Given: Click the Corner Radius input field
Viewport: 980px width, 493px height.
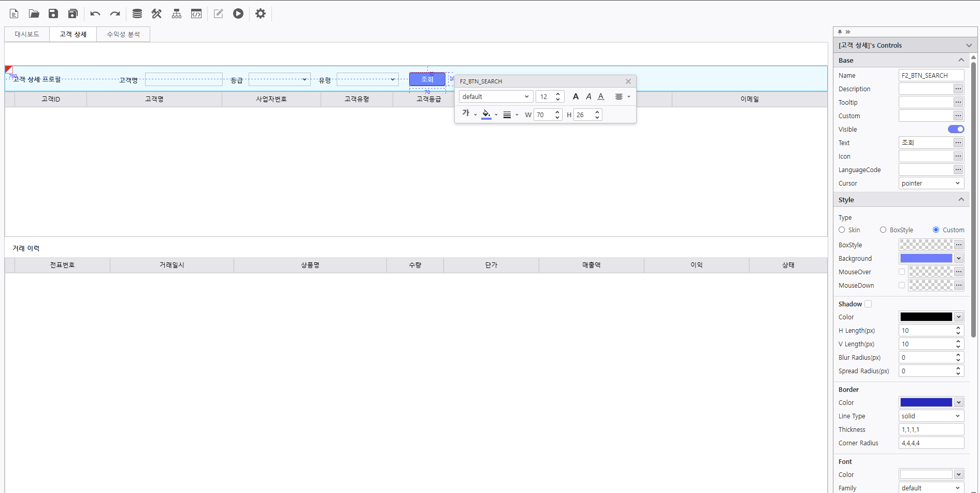Looking at the screenshot, I should click(x=931, y=443).
